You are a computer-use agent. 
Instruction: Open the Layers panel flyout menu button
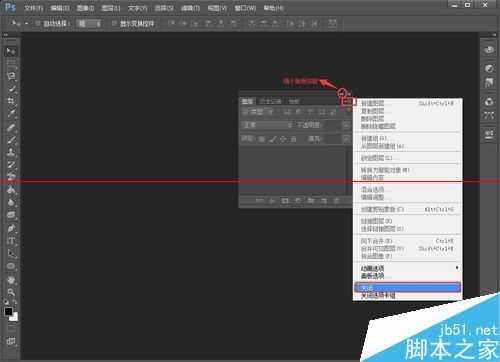pyautogui.click(x=348, y=101)
